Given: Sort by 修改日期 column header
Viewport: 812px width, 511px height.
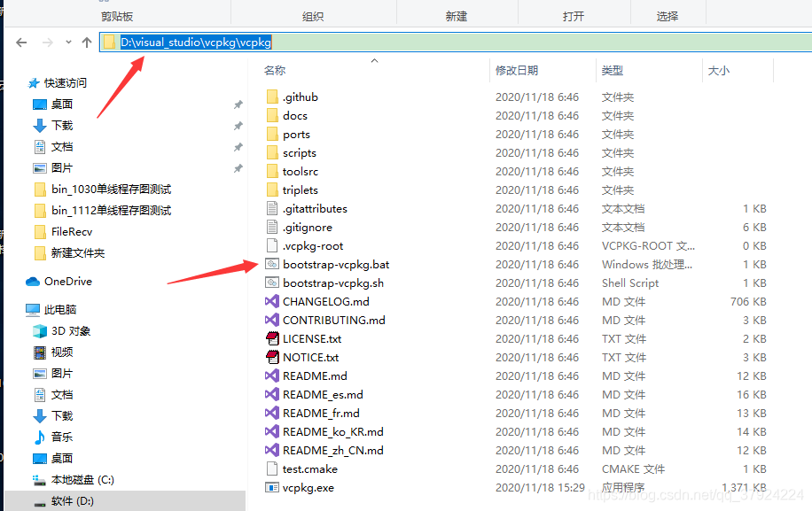Looking at the screenshot, I should [517, 70].
